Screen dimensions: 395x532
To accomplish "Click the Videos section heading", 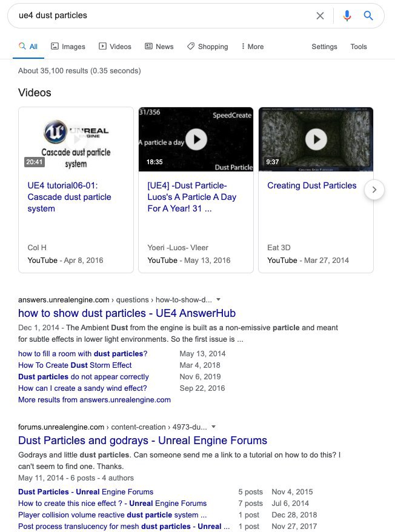I will (x=35, y=93).
